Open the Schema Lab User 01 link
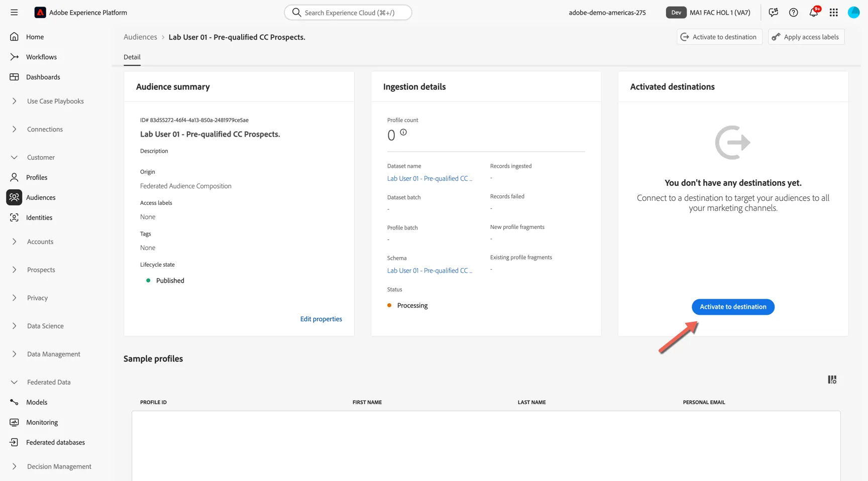Screen dimensions: 868x481 coord(429,270)
